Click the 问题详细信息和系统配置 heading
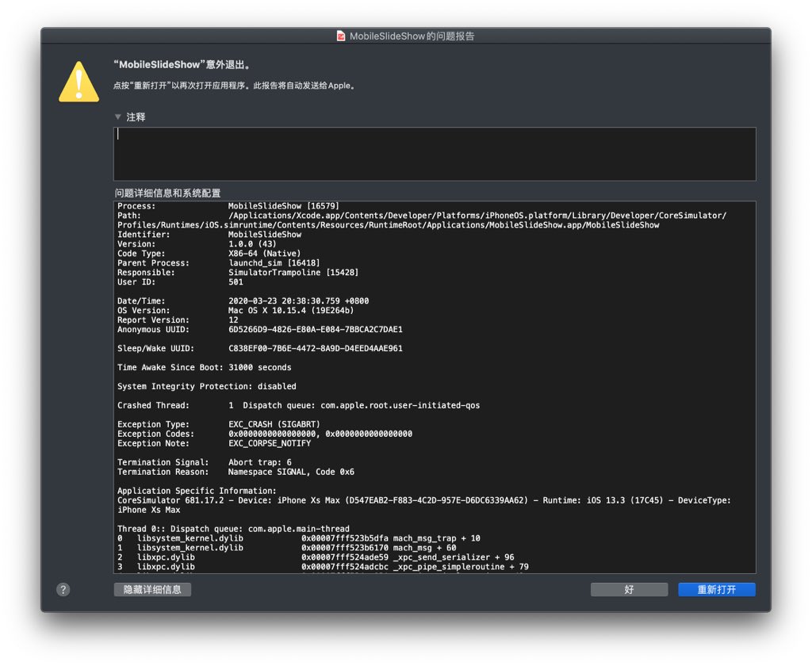The image size is (812, 666). pyautogui.click(x=168, y=193)
